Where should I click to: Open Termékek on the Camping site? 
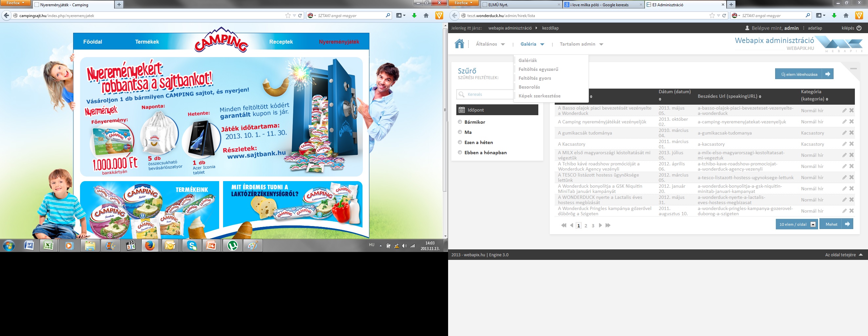(147, 42)
